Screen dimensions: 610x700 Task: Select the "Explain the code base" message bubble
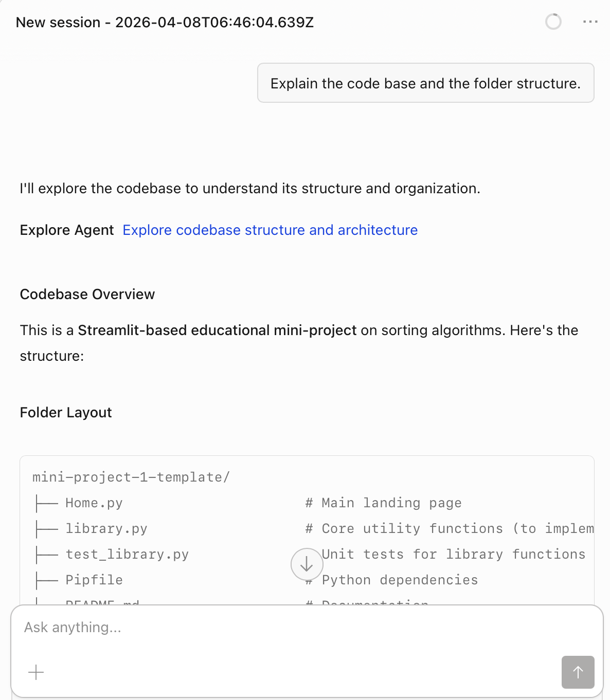(x=425, y=83)
